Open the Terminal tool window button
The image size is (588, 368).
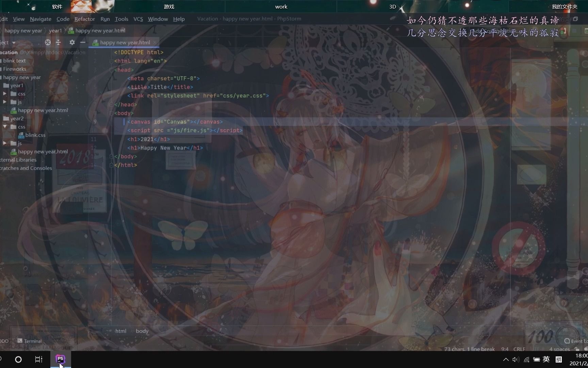click(x=30, y=341)
